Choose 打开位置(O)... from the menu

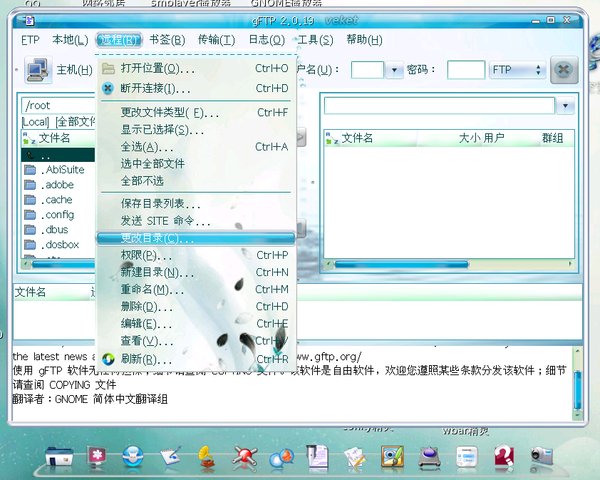point(196,69)
